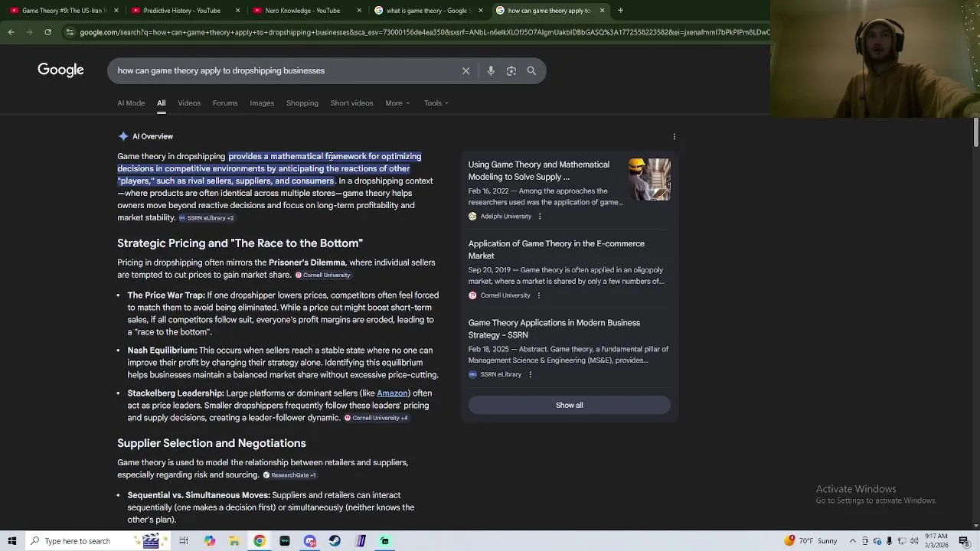Open Copilot from the taskbar

(209, 541)
